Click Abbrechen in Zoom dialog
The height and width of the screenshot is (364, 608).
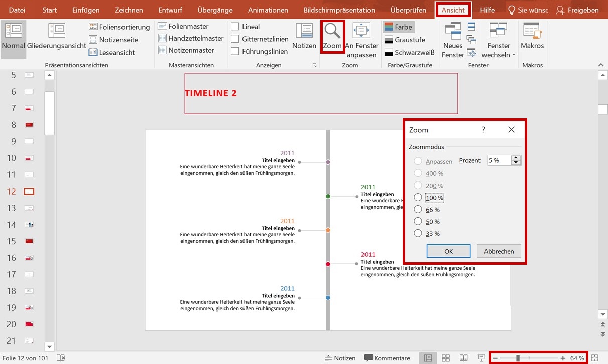[499, 251]
